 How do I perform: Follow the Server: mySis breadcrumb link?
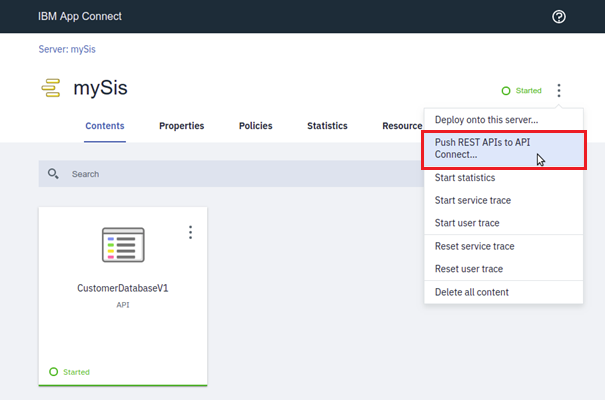tap(67, 49)
